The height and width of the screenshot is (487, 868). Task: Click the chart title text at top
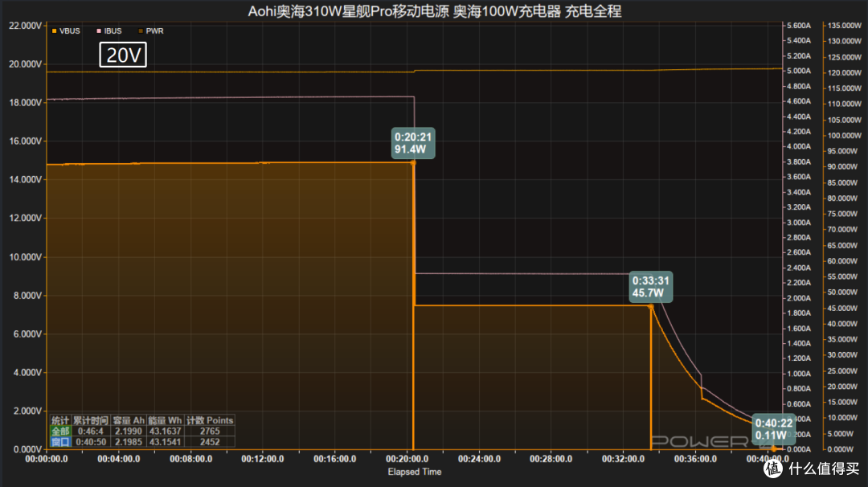[435, 11]
